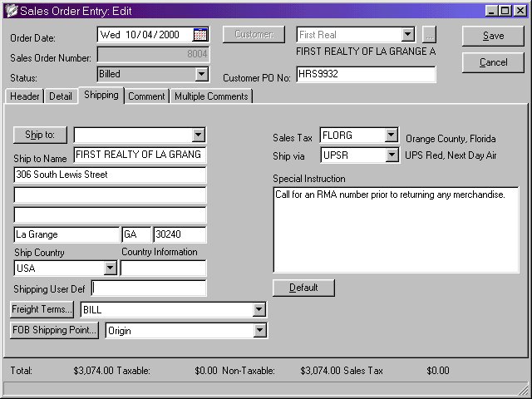Screen dimensions: 532x399
Task: Click the Default button under Special Instruction
Action: 303,288
